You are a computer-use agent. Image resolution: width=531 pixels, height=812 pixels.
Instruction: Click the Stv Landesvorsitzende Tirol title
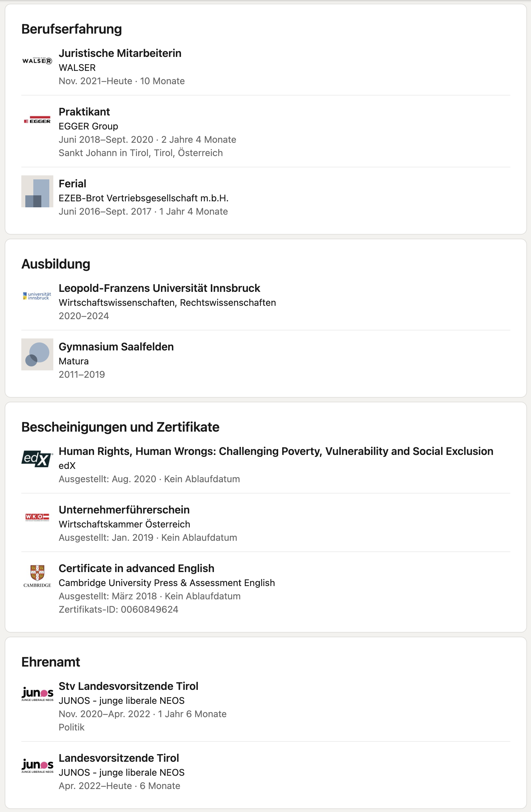coord(128,687)
